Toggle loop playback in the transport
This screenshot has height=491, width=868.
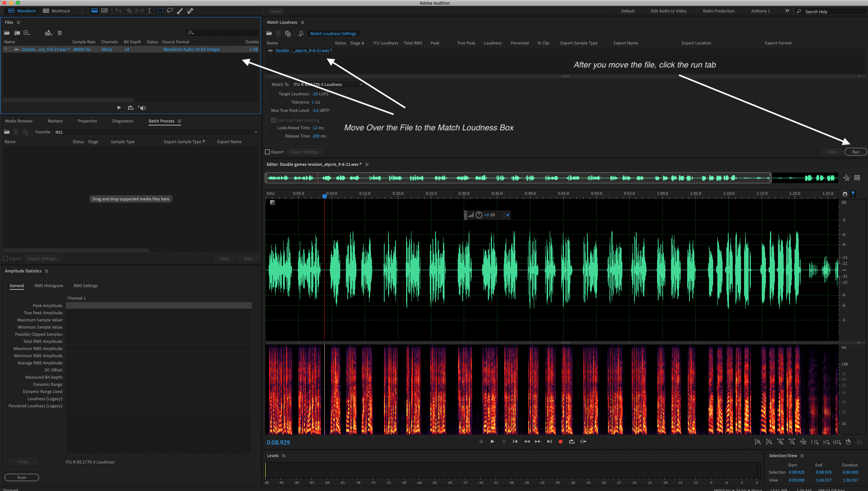pos(572,442)
